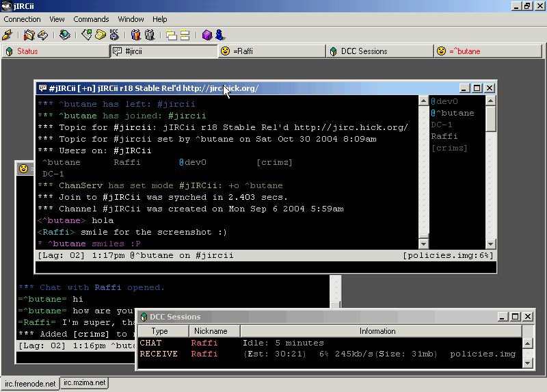Select Raffi in the channel user list
This screenshot has width=547, height=392.
pos(444,136)
